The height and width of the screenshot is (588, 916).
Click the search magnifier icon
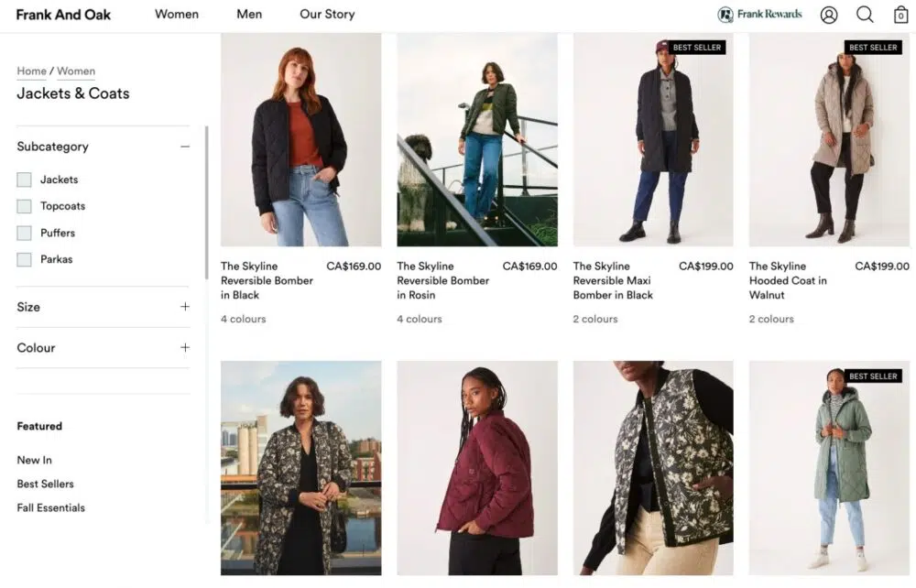point(865,15)
